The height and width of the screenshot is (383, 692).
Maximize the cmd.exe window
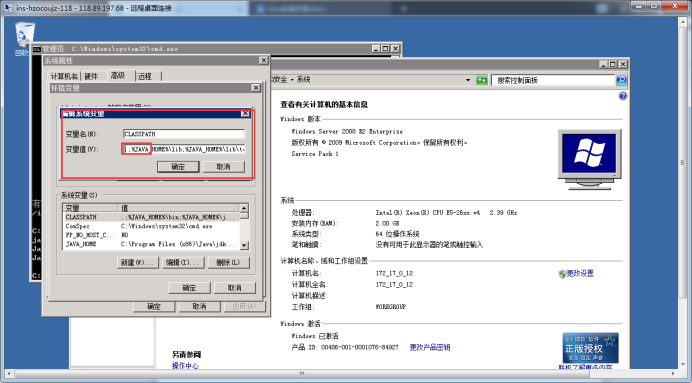click(385, 49)
